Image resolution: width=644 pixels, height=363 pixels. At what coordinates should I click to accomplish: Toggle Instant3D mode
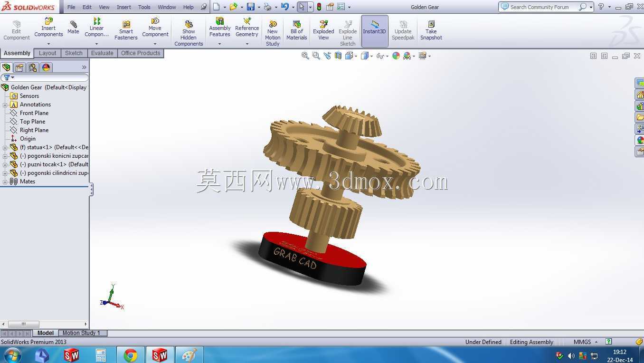(x=375, y=31)
